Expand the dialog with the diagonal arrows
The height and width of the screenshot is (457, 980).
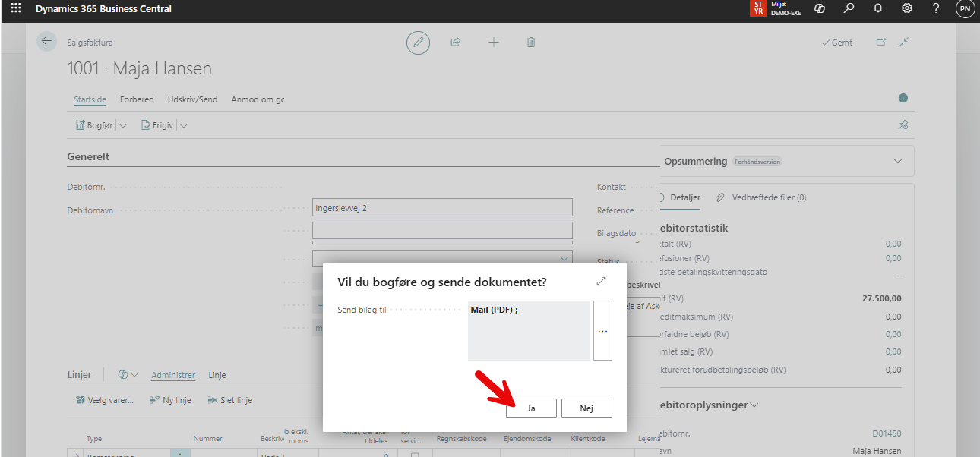click(x=602, y=282)
